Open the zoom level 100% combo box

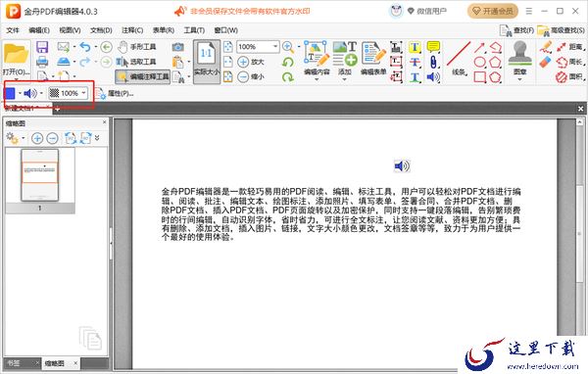[258, 47]
